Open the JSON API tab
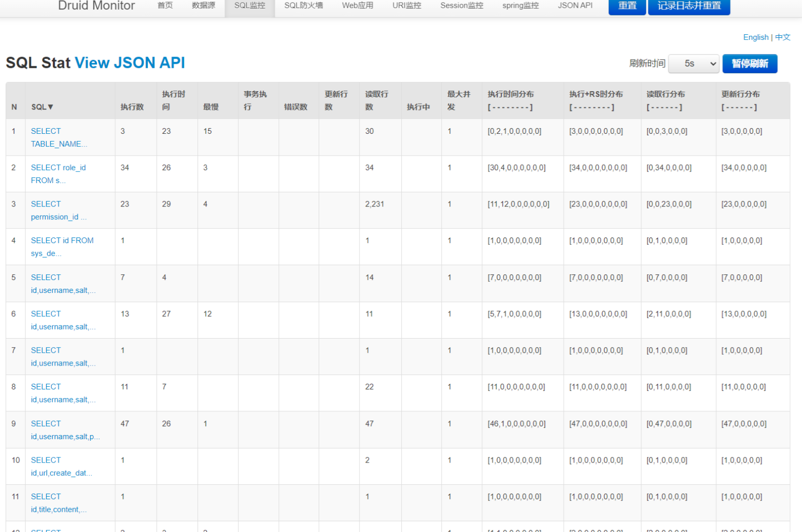The image size is (802, 532). pyautogui.click(x=575, y=6)
